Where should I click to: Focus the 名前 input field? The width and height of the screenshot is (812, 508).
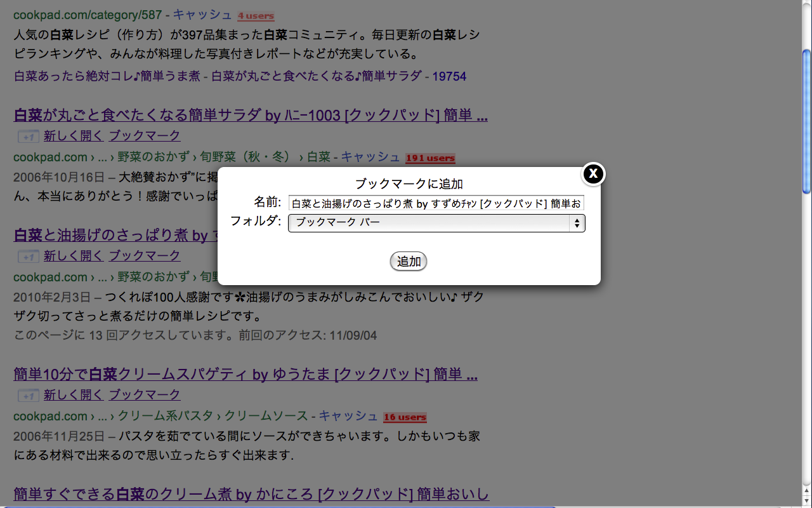click(436, 203)
